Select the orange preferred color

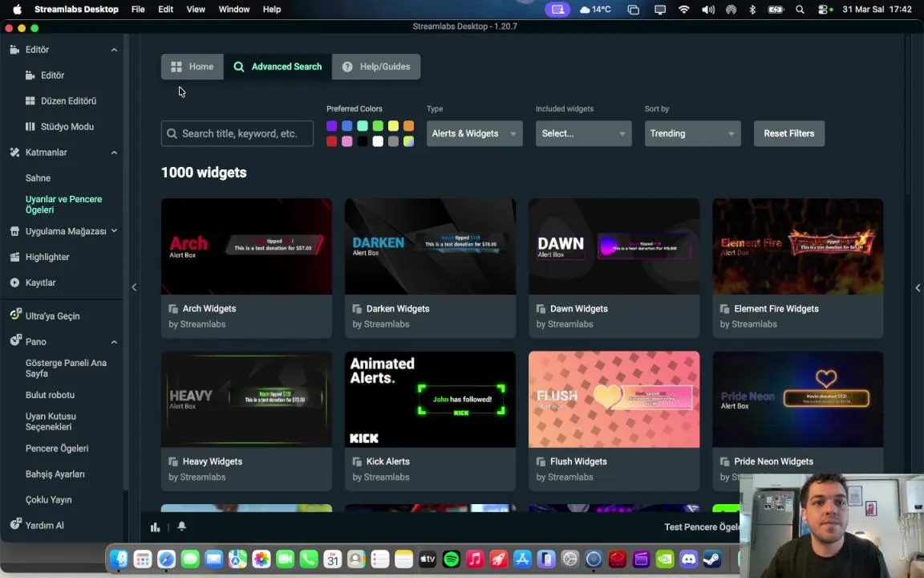tap(408, 125)
